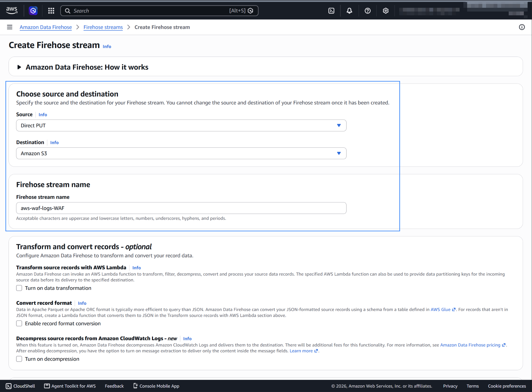Open the notifications bell
The image size is (532, 392).
[x=349, y=11]
